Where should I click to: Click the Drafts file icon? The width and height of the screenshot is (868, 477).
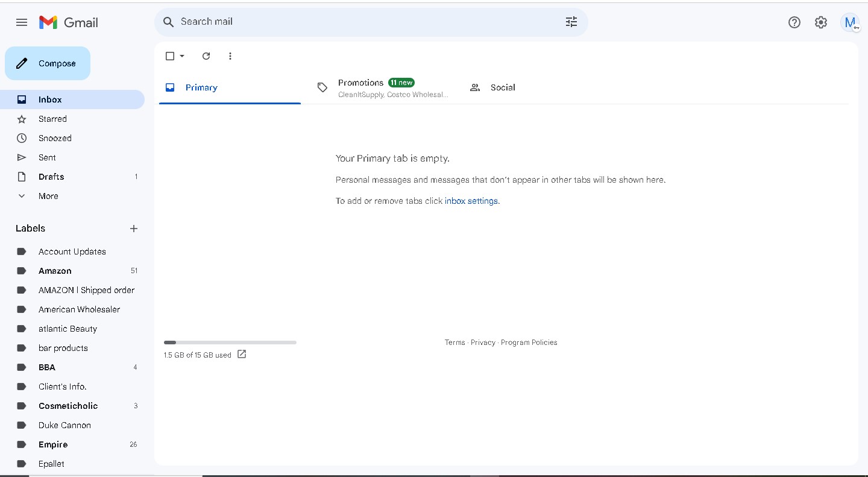pos(22,177)
